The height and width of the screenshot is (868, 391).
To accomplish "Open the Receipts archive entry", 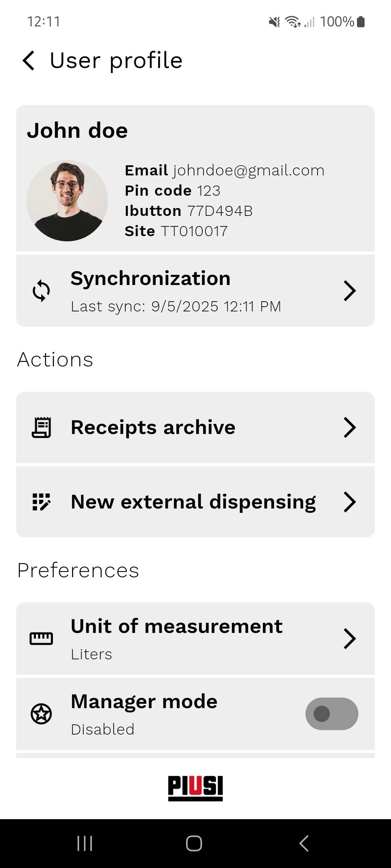I will point(153,427).
